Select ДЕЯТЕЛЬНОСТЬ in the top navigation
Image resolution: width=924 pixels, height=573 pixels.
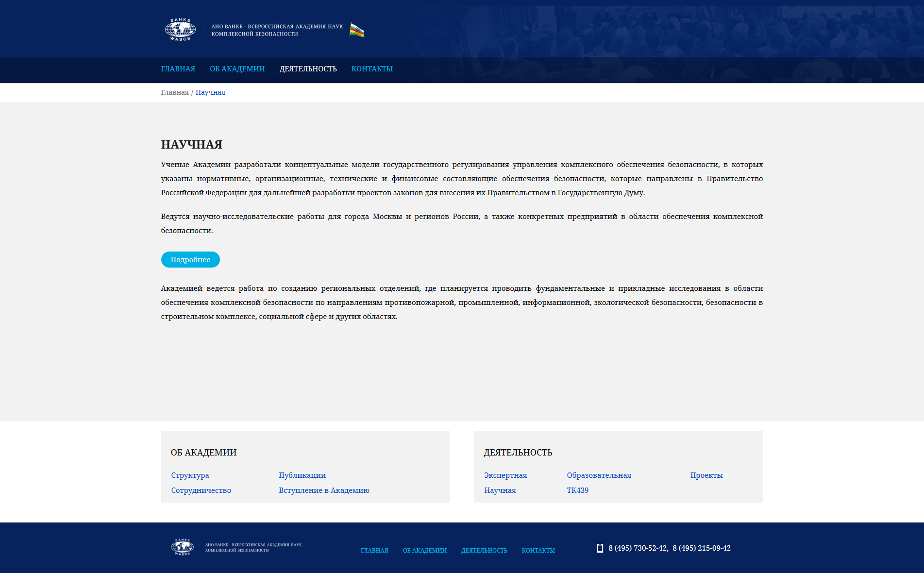(x=308, y=69)
